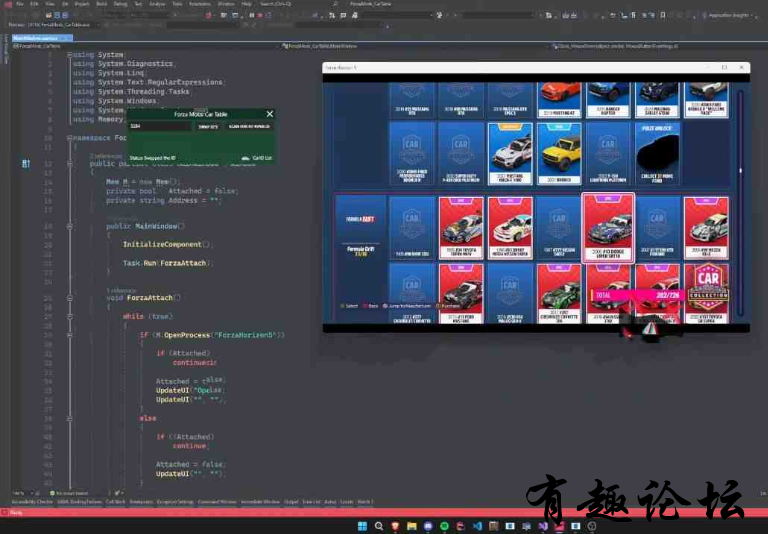Screen dimensions: 768x534
Task: Collapse the using directives block
Action: pos(70,55)
